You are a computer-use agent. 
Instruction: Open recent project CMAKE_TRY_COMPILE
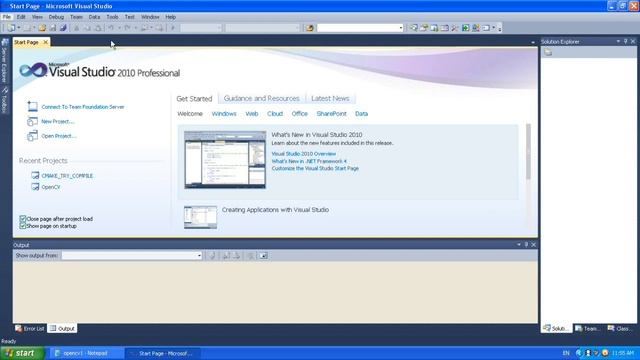tap(67, 176)
